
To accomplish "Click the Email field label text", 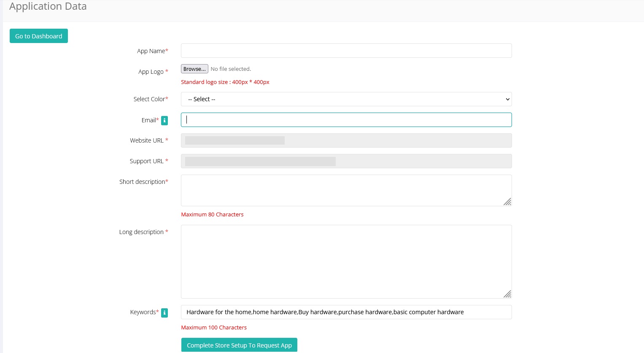I will pos(148,120).
